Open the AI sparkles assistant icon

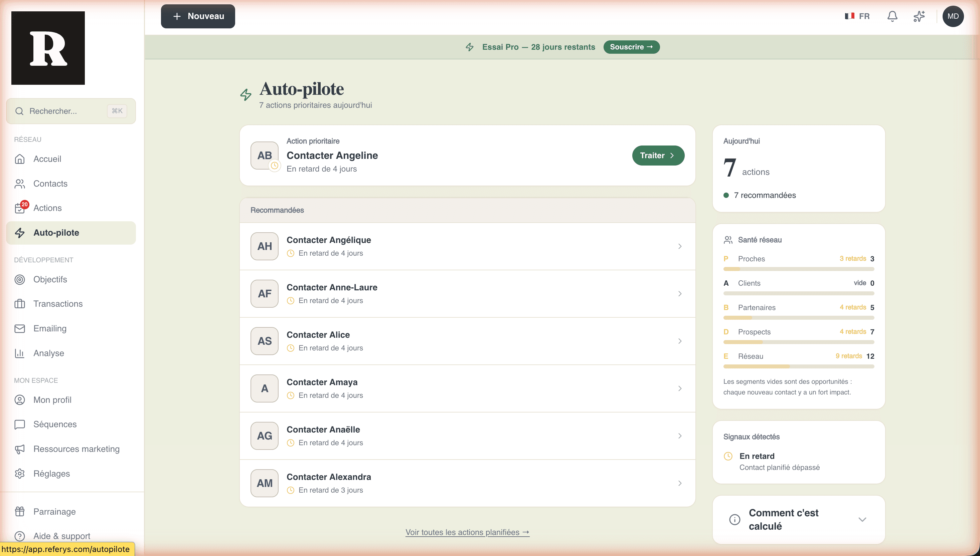click(919, 16)
